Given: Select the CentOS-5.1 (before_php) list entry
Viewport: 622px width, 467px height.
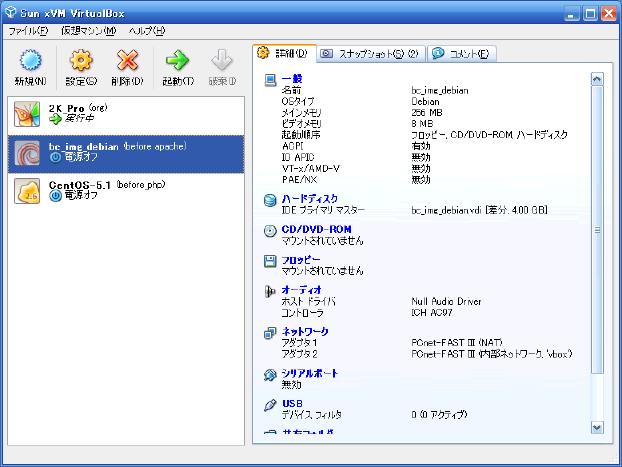Looking at the screenshot, I should (x=126, y=191).
